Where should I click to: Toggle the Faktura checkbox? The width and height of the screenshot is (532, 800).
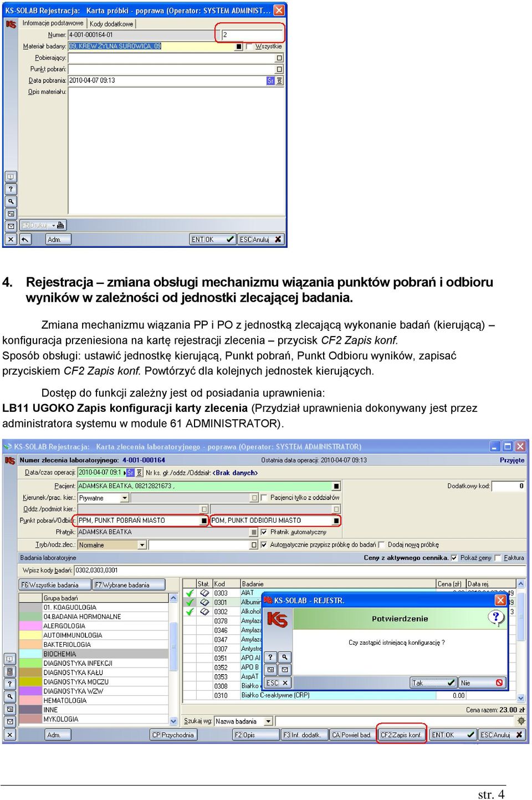point(498,558)
